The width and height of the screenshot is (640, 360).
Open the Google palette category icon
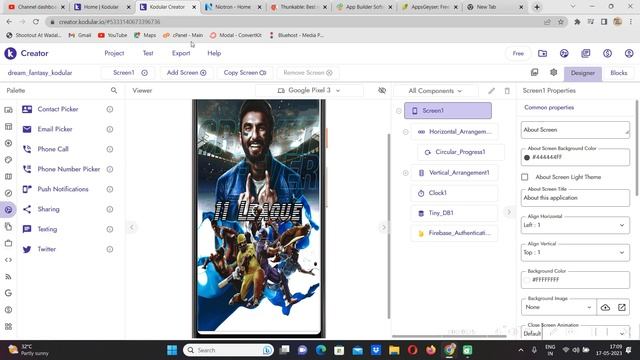8,293
